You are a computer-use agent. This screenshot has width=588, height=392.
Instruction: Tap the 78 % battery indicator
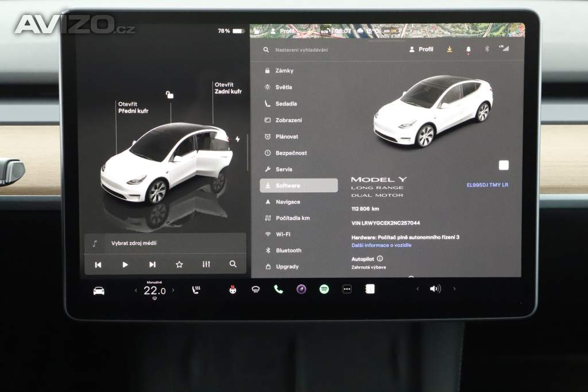coord(231,31)
